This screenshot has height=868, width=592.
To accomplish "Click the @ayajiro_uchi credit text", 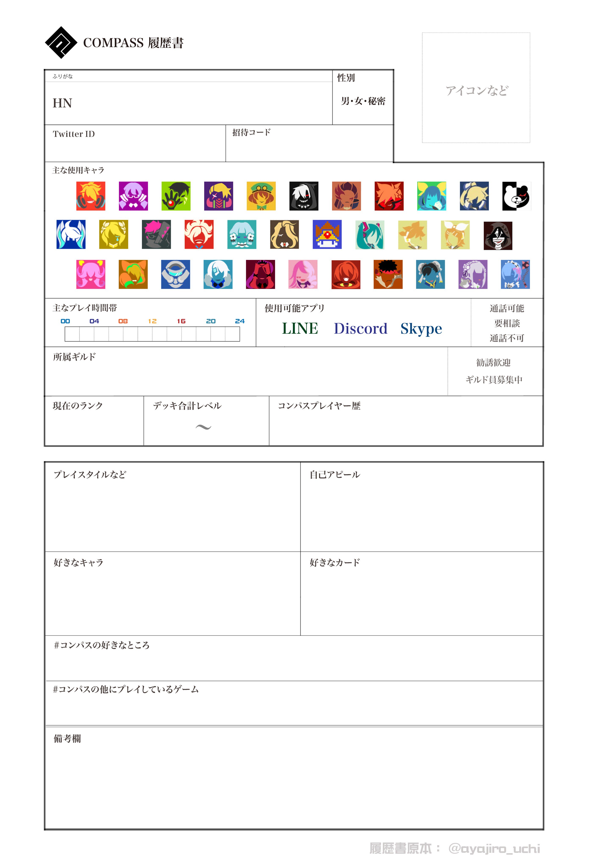I will point(494,848).
